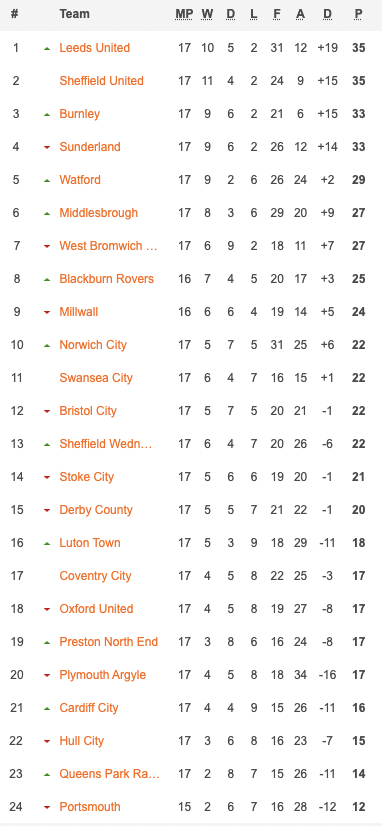Click the red down arrow next to Hull City
This screenshot has height=826, width=382.
[47, 742]
